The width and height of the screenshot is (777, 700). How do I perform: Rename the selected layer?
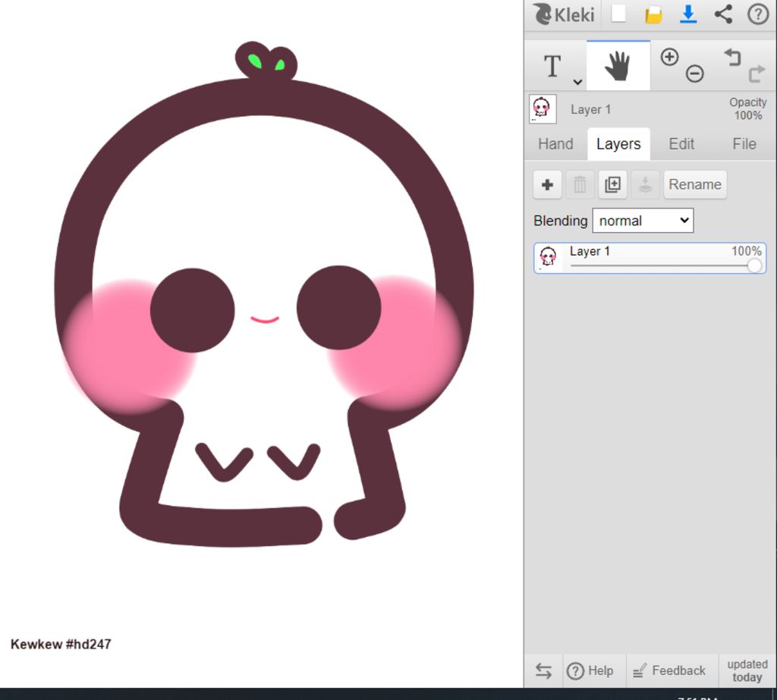pos(695,185)
